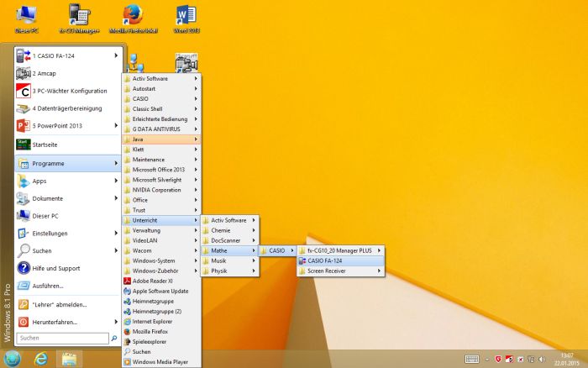Open the Physik folder entry

(230, 271)
